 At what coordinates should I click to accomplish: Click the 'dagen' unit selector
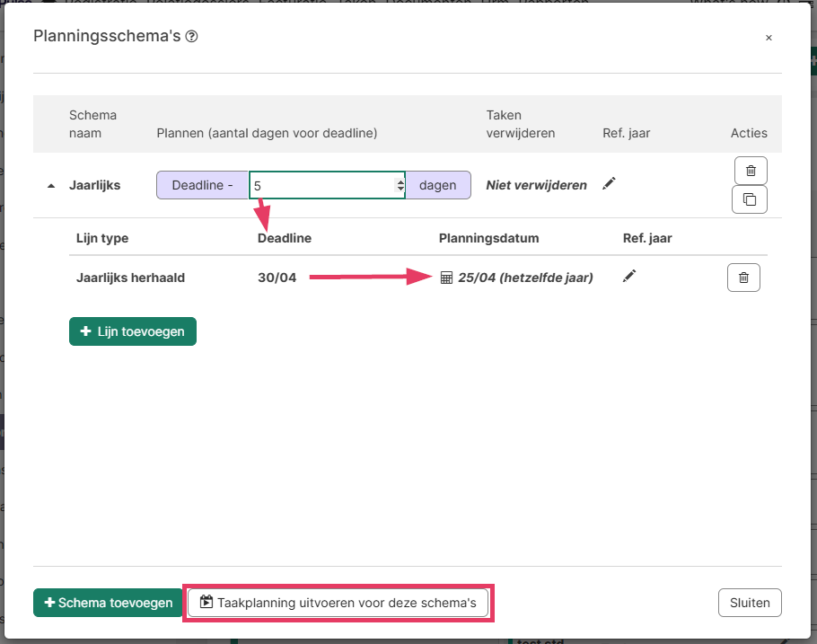(x=437, y=185)
